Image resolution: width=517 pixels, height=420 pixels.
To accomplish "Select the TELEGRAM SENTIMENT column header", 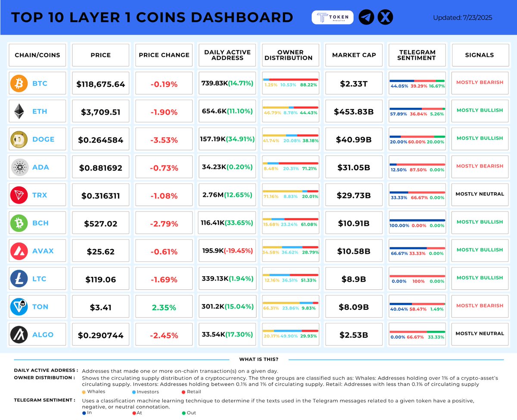I will 417,55.
